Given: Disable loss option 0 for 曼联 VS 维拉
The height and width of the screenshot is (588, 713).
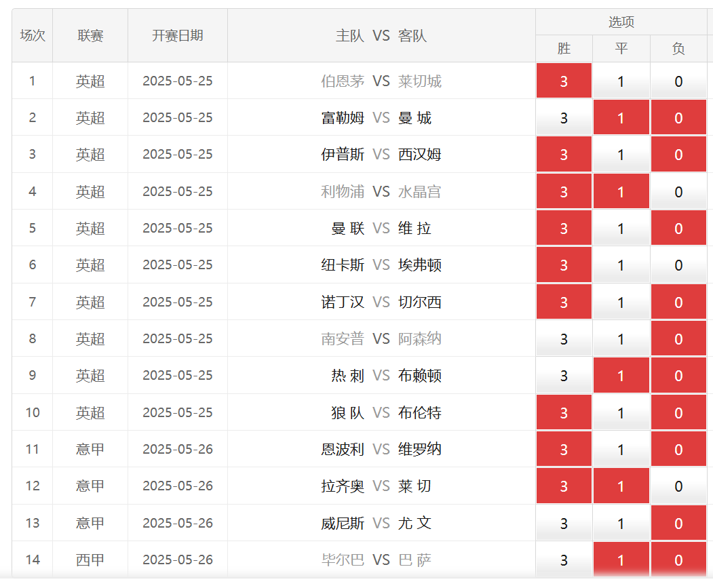Looking at the screenshot, I should tap(678, 229).
